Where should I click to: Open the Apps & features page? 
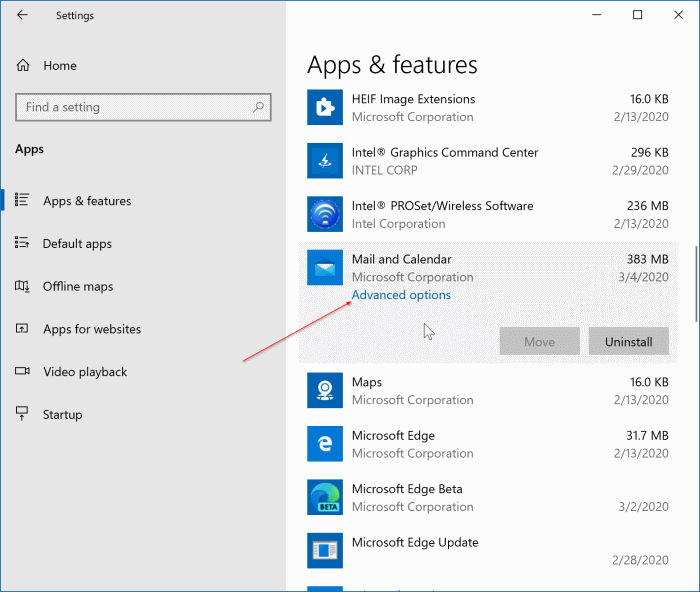[87, 201]
